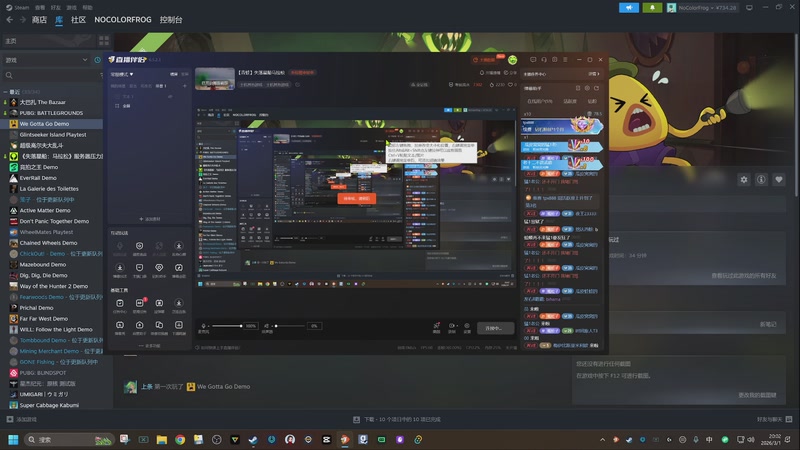
Task: Mute the microphone icon by its volume slider
Action: tap(204, 326)
